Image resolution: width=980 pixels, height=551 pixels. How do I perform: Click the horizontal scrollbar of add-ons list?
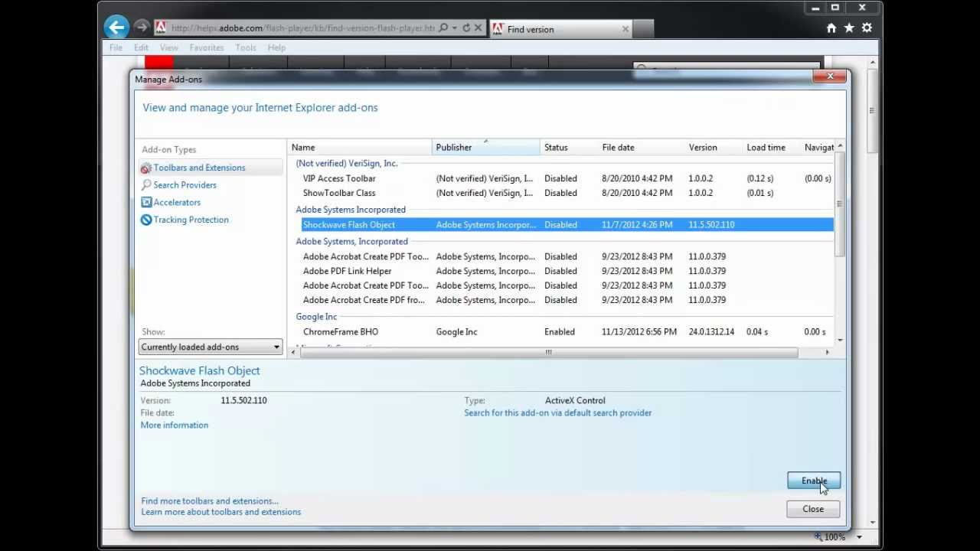[x=548, y=352]
